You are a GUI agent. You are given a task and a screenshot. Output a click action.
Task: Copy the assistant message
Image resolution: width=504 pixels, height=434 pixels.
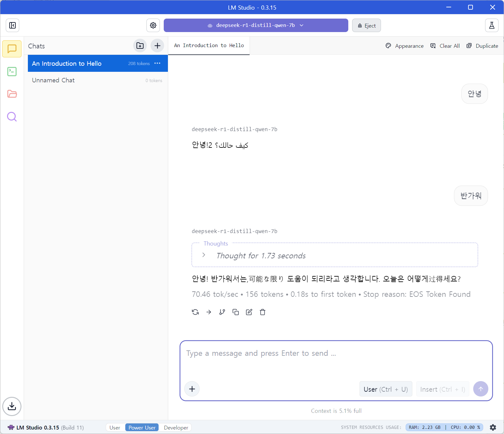(236, 312)
